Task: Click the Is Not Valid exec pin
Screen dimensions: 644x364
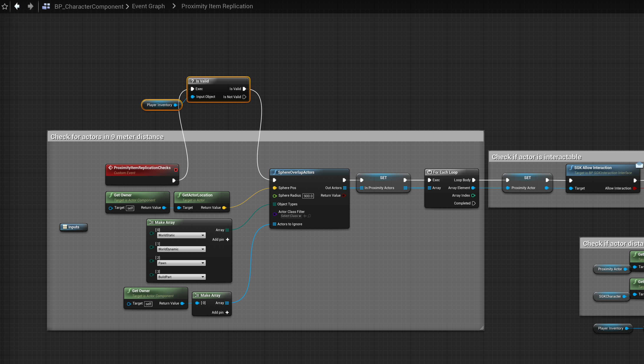Action: pos(244,97)
